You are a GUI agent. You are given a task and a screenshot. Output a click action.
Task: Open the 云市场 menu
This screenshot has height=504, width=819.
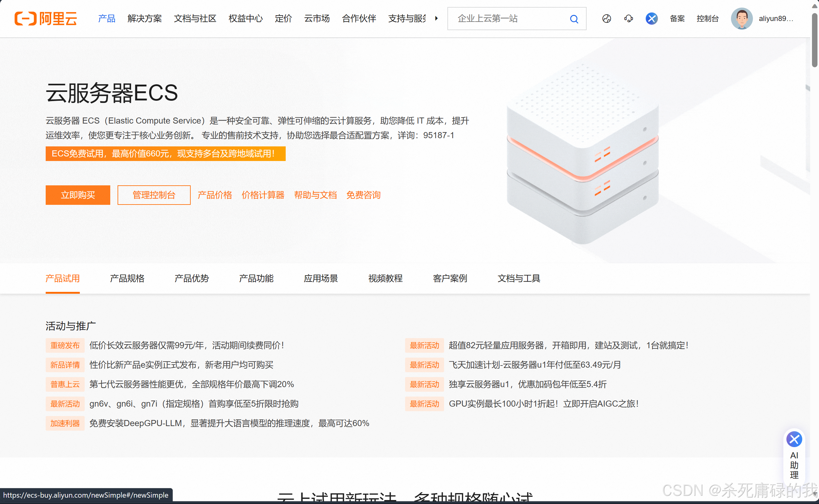316,18
